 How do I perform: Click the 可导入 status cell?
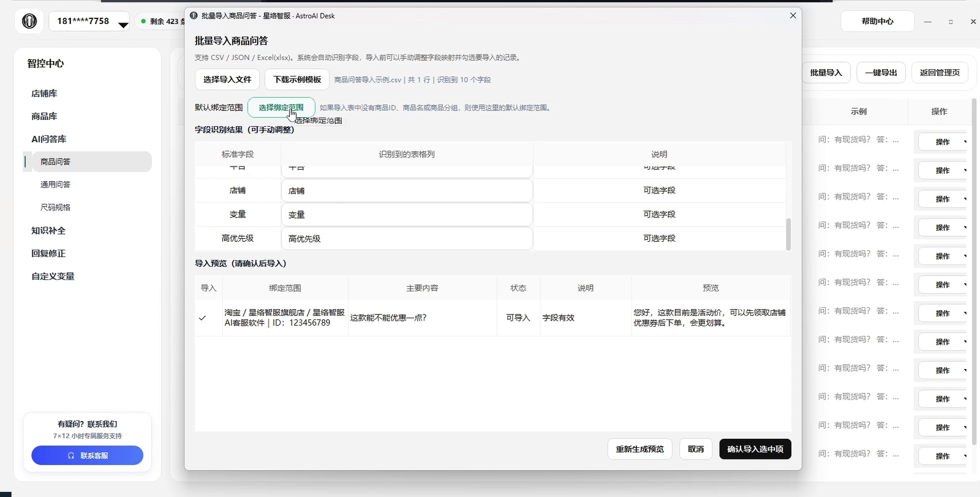[x=518, y=318]
